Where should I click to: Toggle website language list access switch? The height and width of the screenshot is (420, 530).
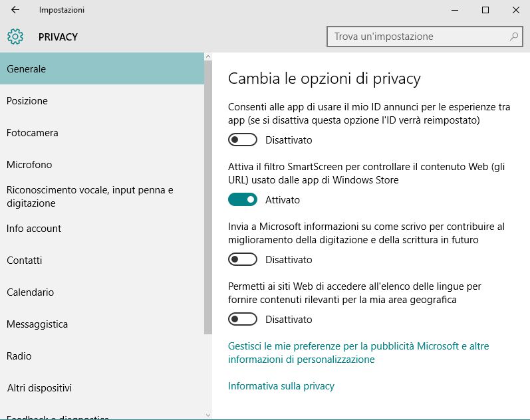coord(243,320)
